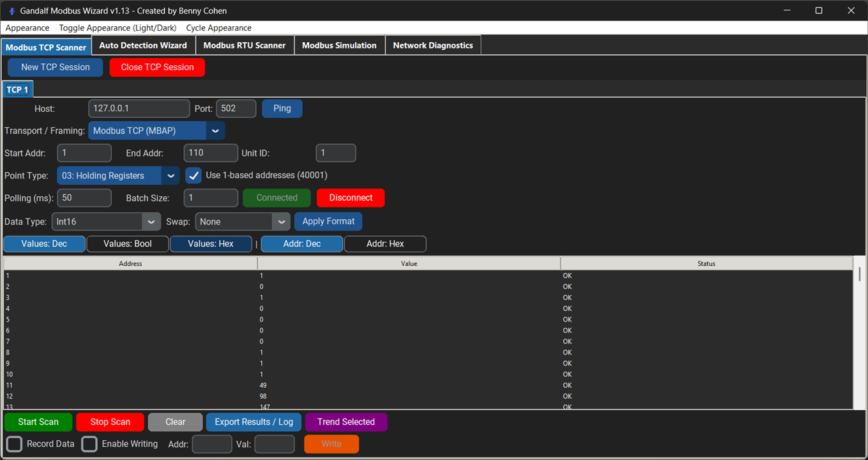Click the Value column header
The width and height of the screenshot is (868, 460).
[x=409, y=263]
